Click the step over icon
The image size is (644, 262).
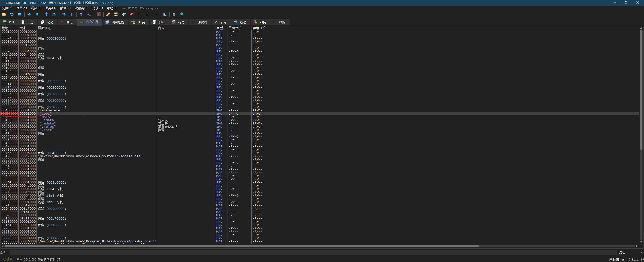coord(54,14)
